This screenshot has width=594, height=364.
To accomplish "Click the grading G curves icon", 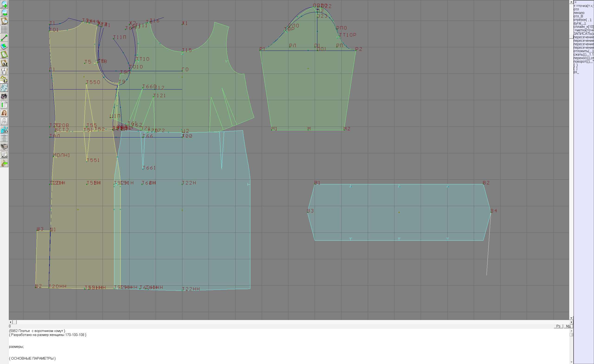I will point(4,80).
